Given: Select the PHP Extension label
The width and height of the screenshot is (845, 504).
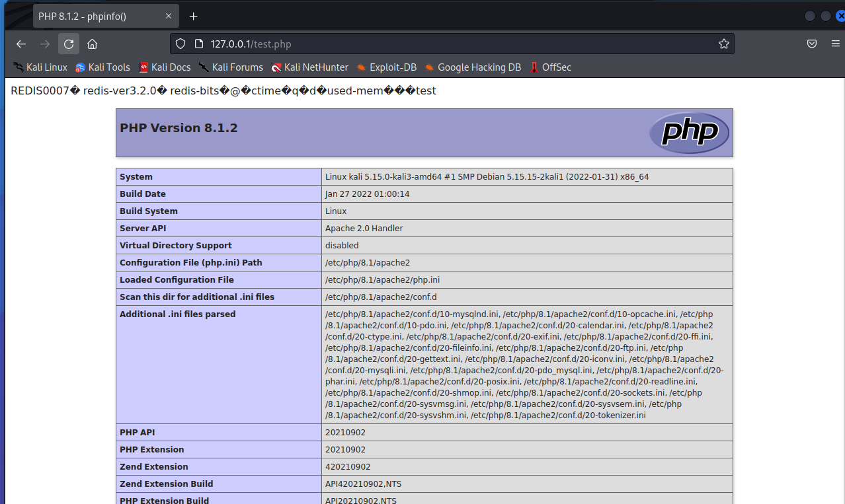Looking at the screenshot, I should [x=152, y=450].
